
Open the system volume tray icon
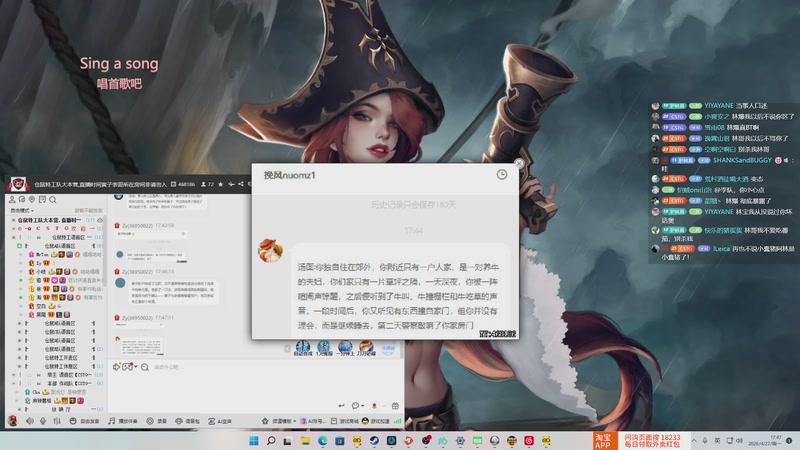740,440
